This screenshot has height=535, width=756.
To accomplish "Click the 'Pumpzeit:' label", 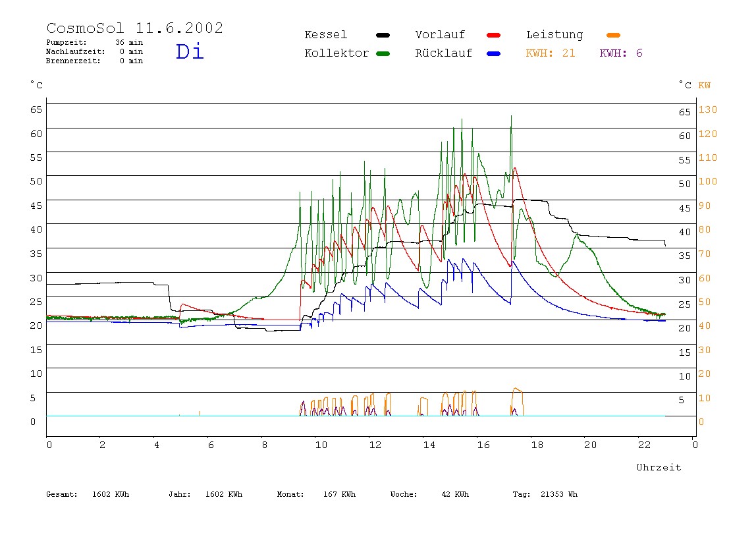I will (67, 42).
